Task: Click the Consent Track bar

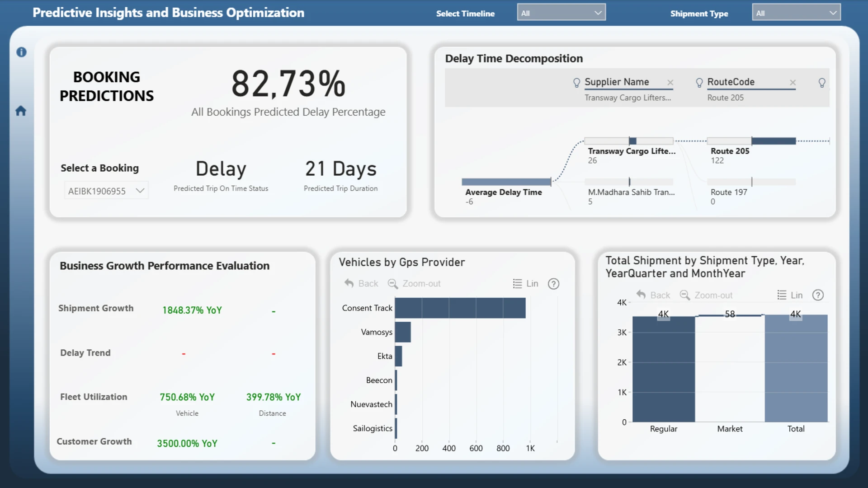Action: [459, 308]
